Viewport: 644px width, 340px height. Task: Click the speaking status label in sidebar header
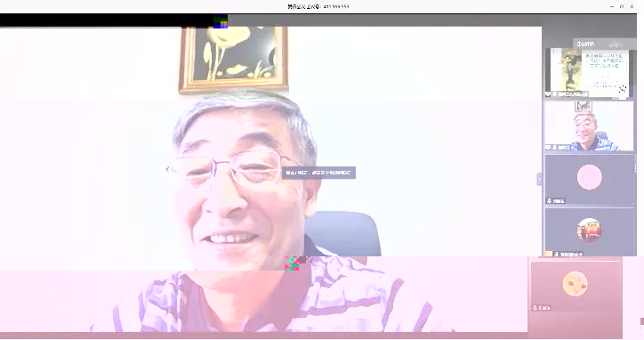coord(585,44)
